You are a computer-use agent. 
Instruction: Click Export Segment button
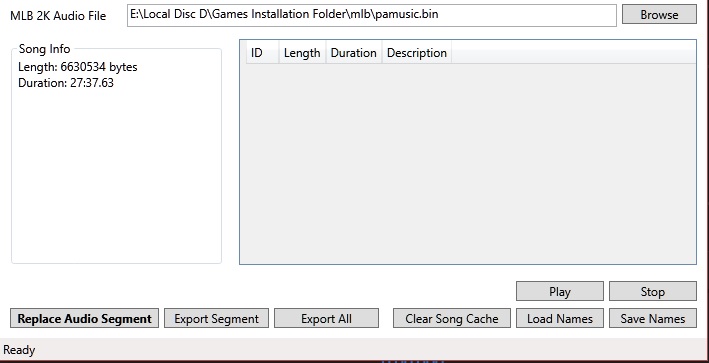[216, 318]
